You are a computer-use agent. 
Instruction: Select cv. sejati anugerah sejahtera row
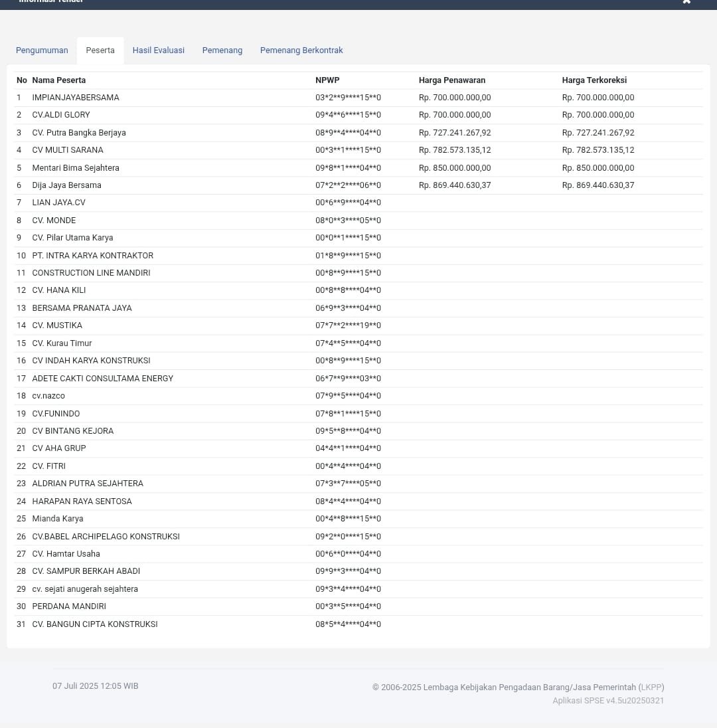coord(358,589)
